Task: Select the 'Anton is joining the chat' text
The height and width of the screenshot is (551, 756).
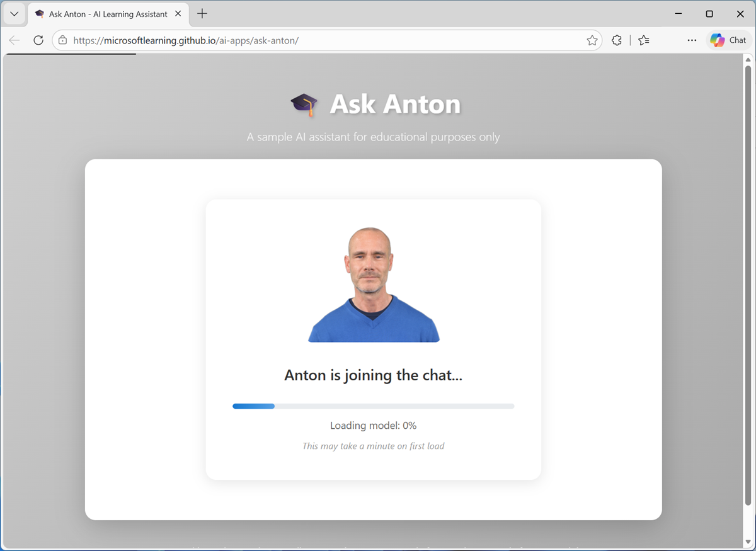Action: tap(373, 375)
